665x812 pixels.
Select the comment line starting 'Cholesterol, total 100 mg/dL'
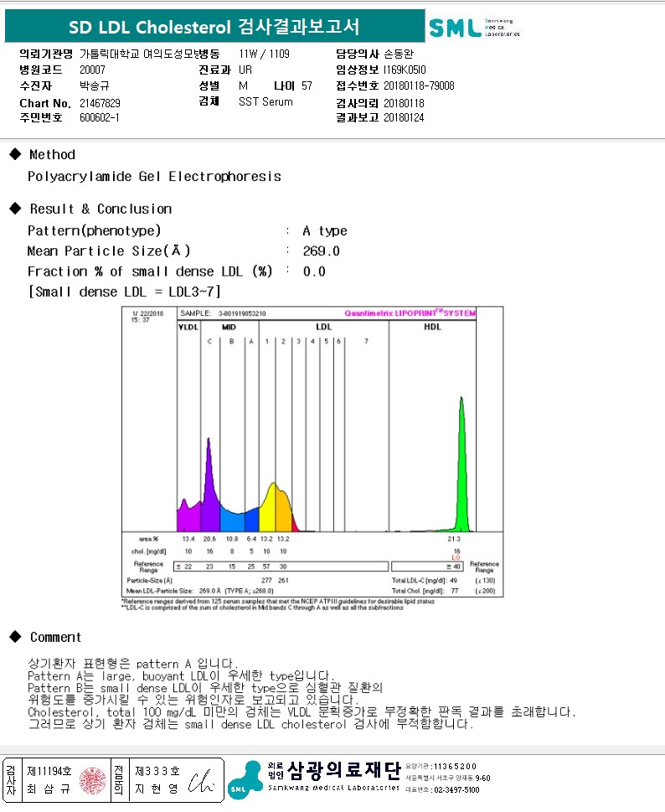coord(302,712)
